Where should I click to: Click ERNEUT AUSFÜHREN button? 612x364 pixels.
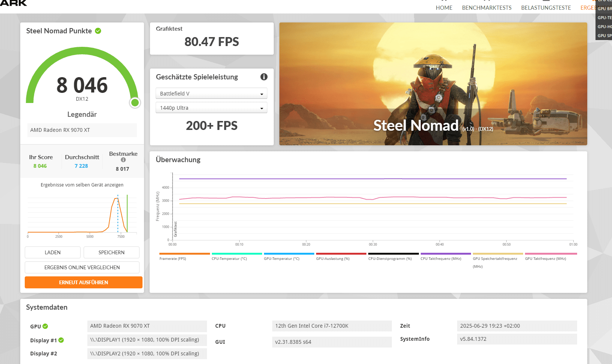(84, 282)
